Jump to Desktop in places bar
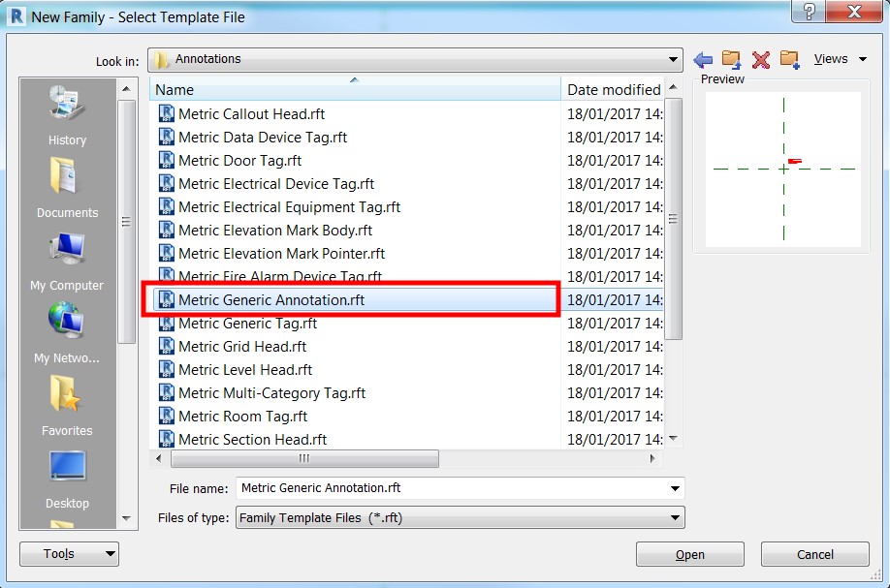 [68, 466]
